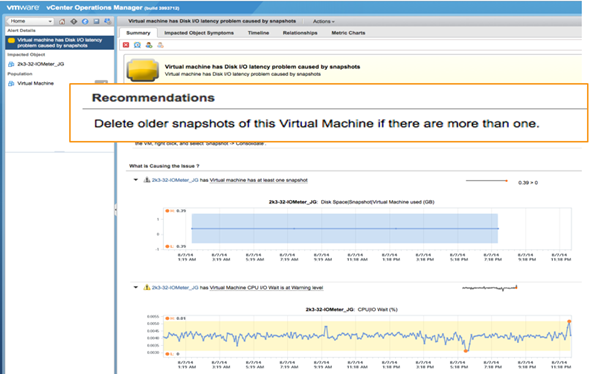The height and width of the screenshot is (374, 590).
Task: Switch to the Relationships tab
Action: point(300,33)
